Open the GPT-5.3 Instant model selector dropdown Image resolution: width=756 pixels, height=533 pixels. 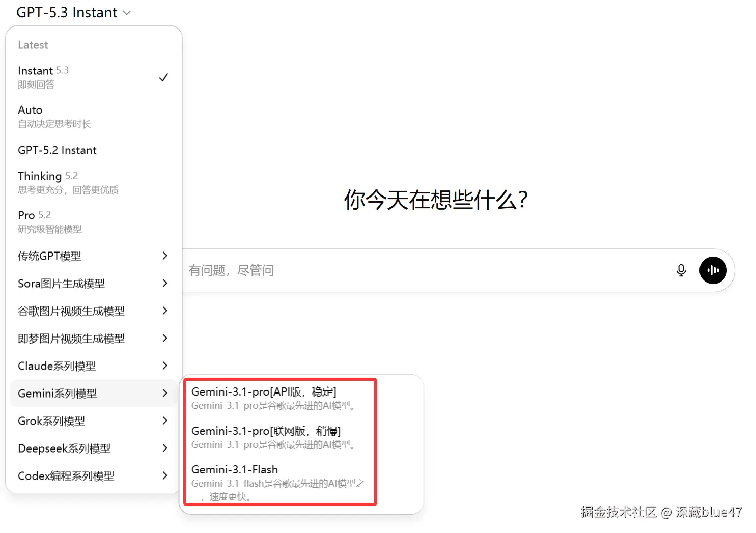[x=73, y=12]
